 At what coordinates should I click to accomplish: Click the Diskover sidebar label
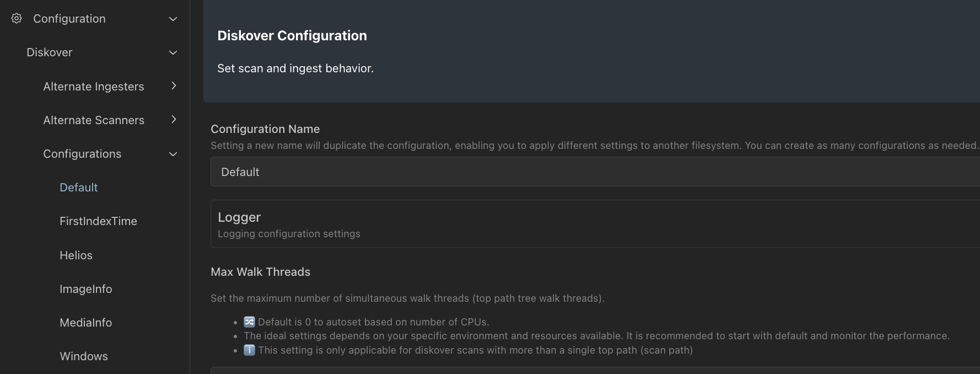click(x=50, y=52)
